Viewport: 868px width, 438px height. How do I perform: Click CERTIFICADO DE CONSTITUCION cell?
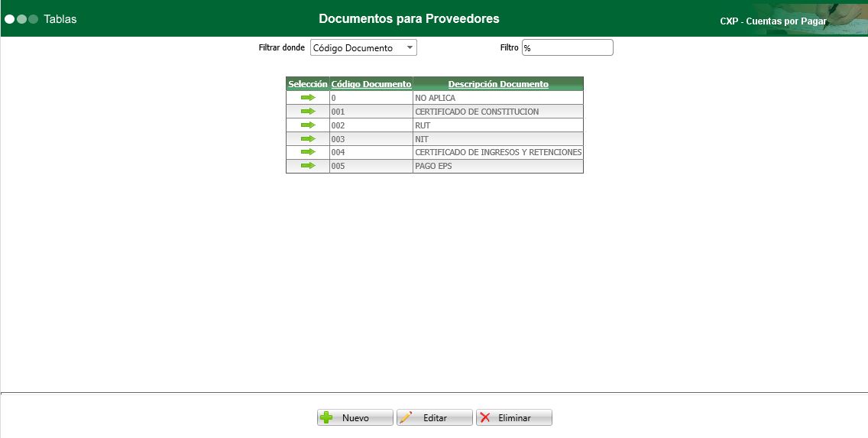pos(497,112)
